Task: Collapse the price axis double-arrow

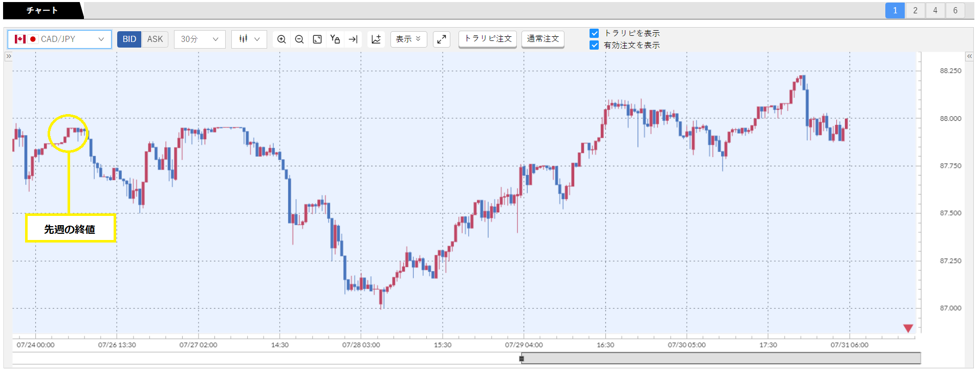Action: coord(969,56)
